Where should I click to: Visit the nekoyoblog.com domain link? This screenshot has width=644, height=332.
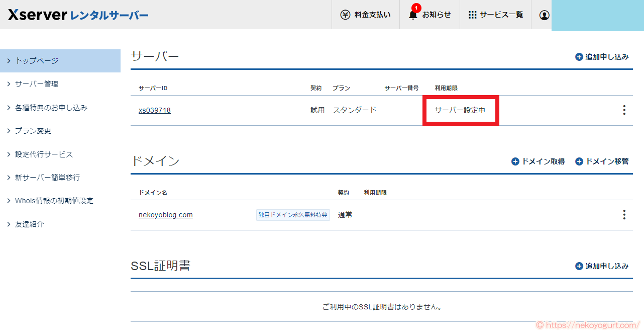pyautogui.click(x=166, y=214)
